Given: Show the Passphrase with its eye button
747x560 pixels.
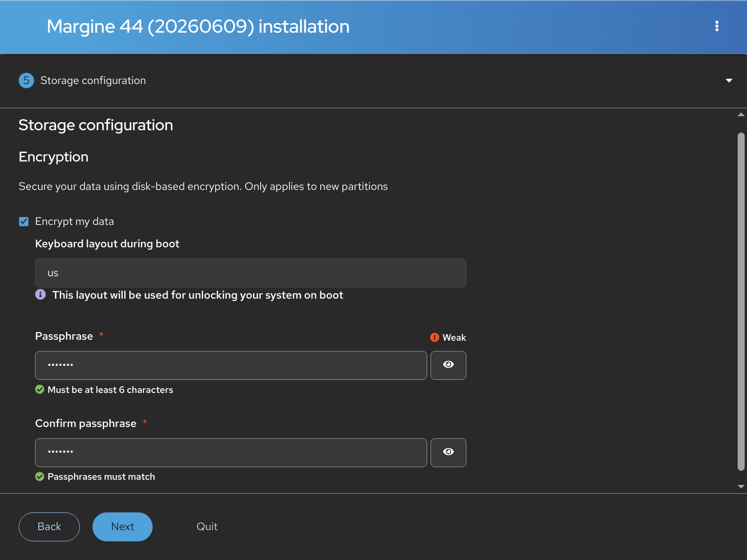Looking at the screenshot, I should 448,365.
